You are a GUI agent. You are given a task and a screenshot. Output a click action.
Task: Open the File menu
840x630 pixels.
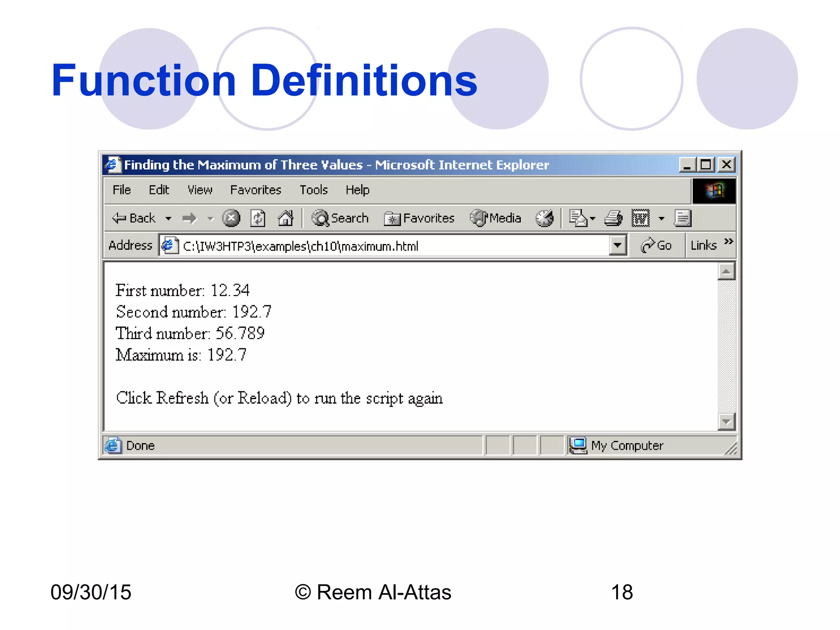[x=121, y=190]
